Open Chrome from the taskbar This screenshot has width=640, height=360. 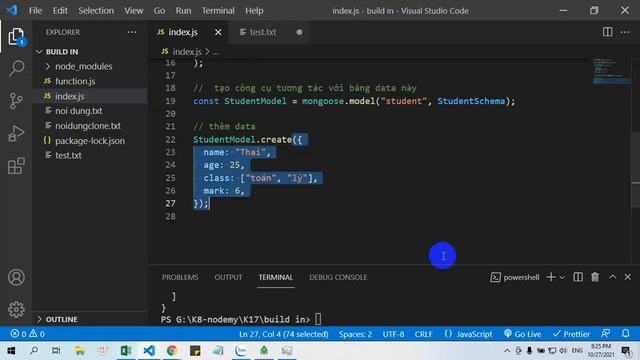pyautogui.click(x=172, y=351)
